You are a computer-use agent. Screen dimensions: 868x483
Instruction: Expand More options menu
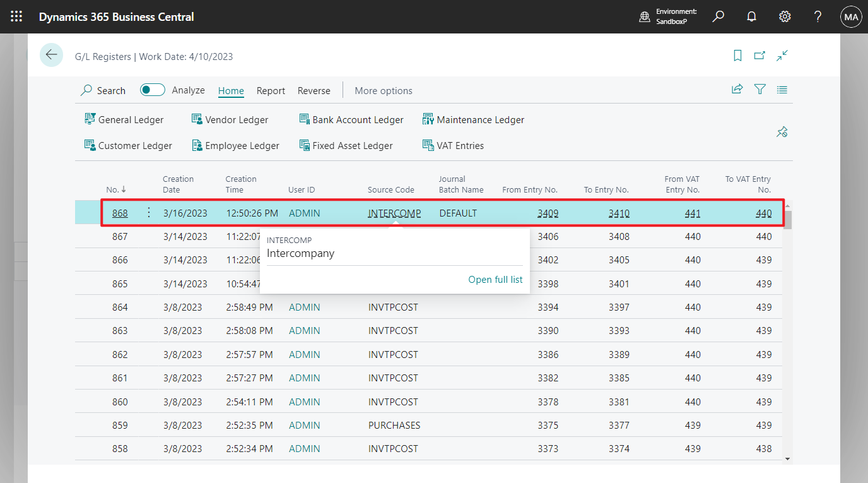[383, 91]
